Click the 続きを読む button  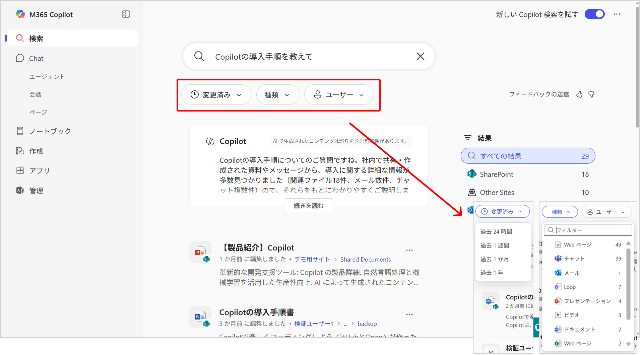309,206
